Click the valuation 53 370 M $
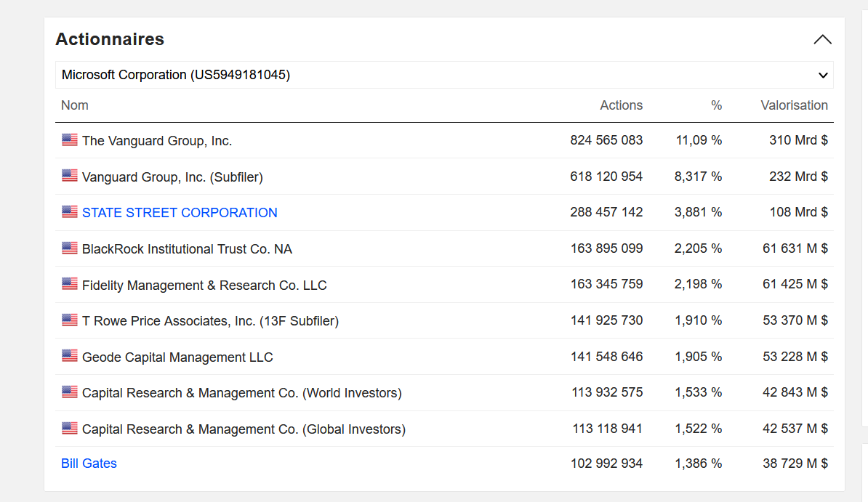This screenshot has height=502, width=868. coord(795,320)
